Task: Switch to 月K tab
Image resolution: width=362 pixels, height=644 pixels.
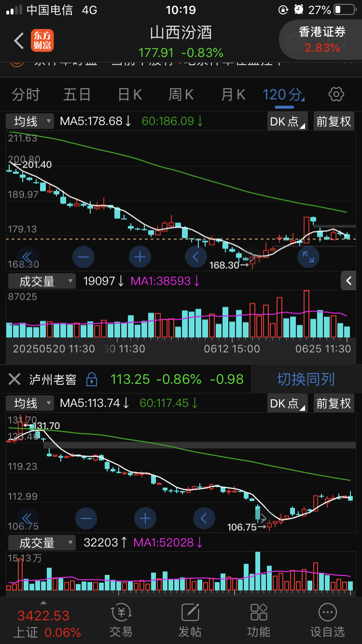Action: point(233,95)
